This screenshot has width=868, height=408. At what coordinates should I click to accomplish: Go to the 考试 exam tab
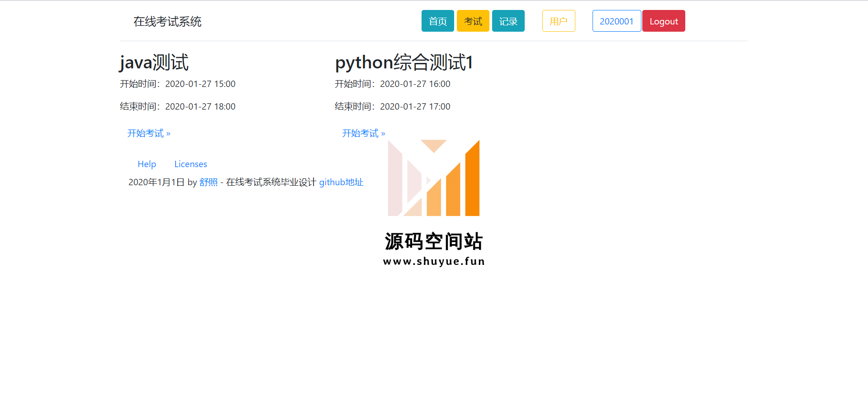tap(473, 21)
